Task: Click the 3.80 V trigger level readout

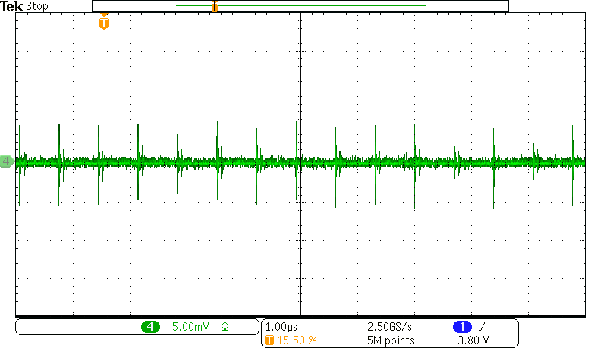Action: 473,340
